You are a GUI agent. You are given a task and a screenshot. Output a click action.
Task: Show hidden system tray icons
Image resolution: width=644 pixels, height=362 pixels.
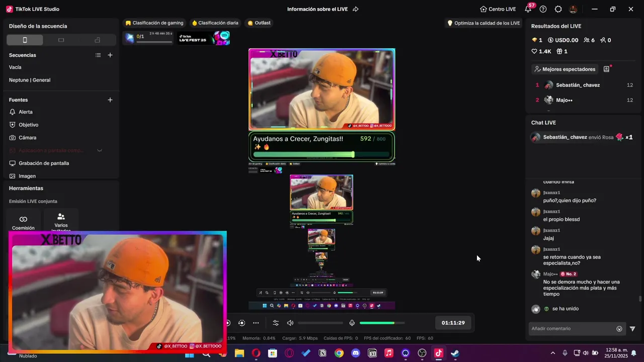click(553, 353)
